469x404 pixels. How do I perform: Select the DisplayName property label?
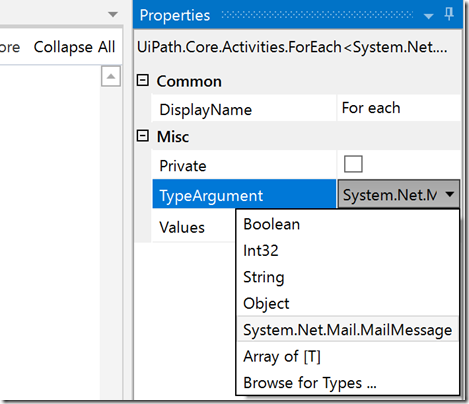[205, 110]
